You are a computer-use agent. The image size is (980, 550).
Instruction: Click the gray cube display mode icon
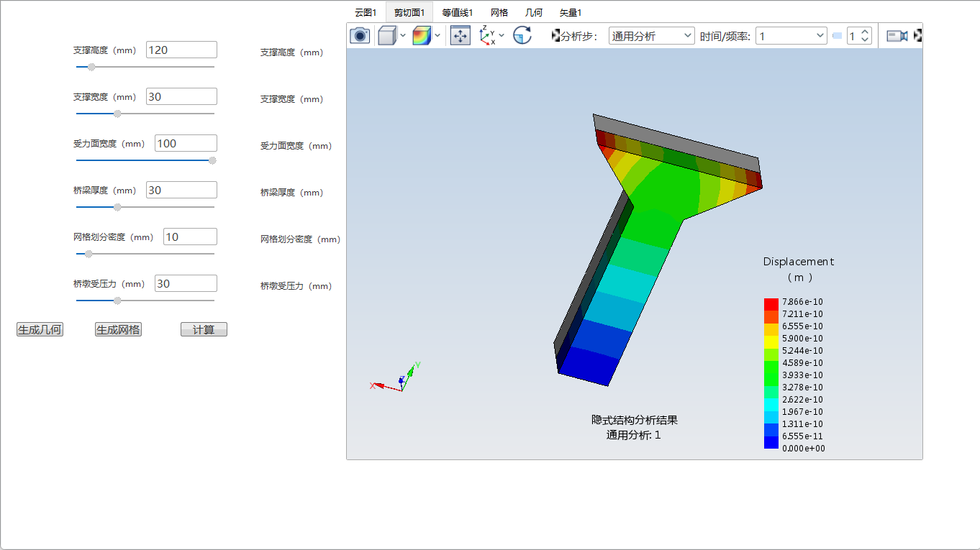387,35
